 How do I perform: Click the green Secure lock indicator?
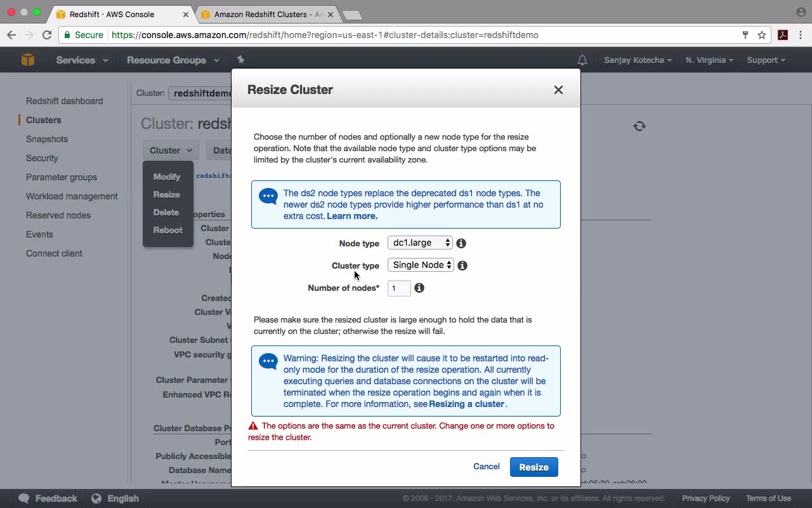pos(84,35)
